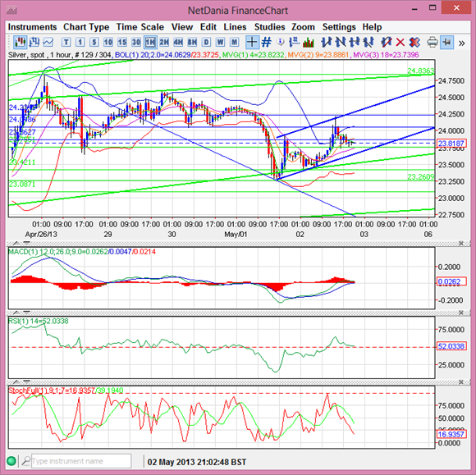Image resolution: width=476 pixels, height=475 pixels.
Task: Click the MVG(3) moving average label
Action: click(387, 55)
